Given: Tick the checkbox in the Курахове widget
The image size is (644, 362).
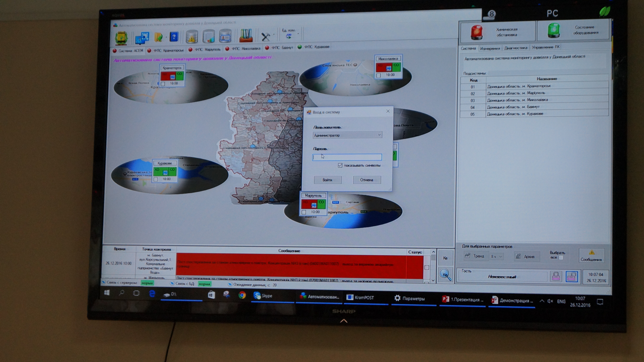Looking at the screenshot, I should [155, 179].
